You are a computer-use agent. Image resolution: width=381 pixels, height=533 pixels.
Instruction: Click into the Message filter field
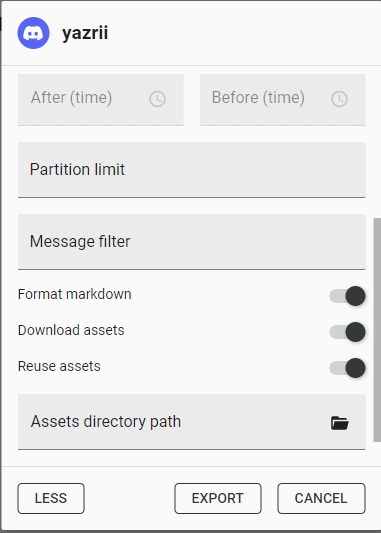pos(192,242)
